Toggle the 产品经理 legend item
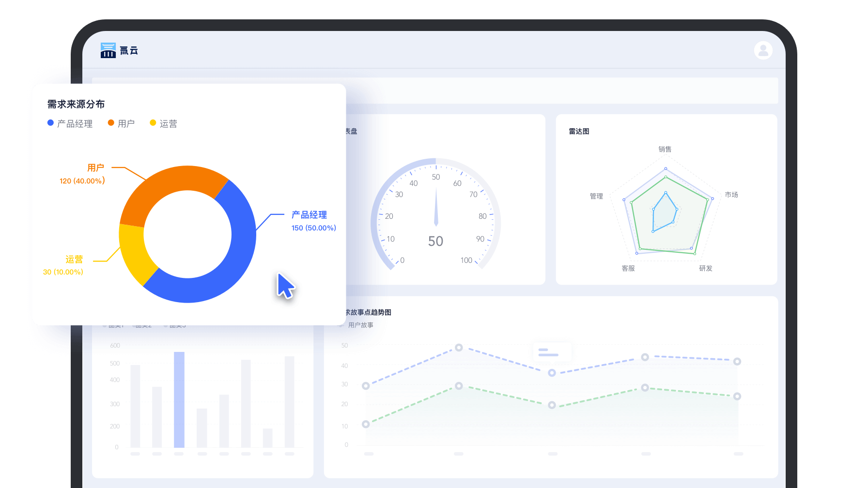868x488 pixels. (x=70, y=123)
